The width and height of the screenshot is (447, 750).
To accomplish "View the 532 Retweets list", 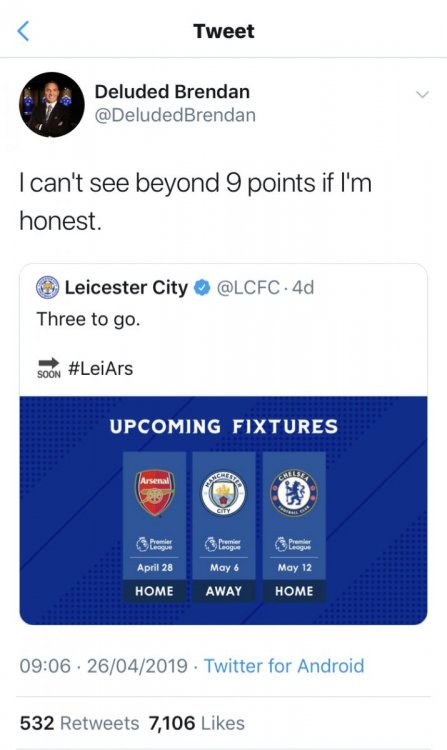I will (79, 723).
